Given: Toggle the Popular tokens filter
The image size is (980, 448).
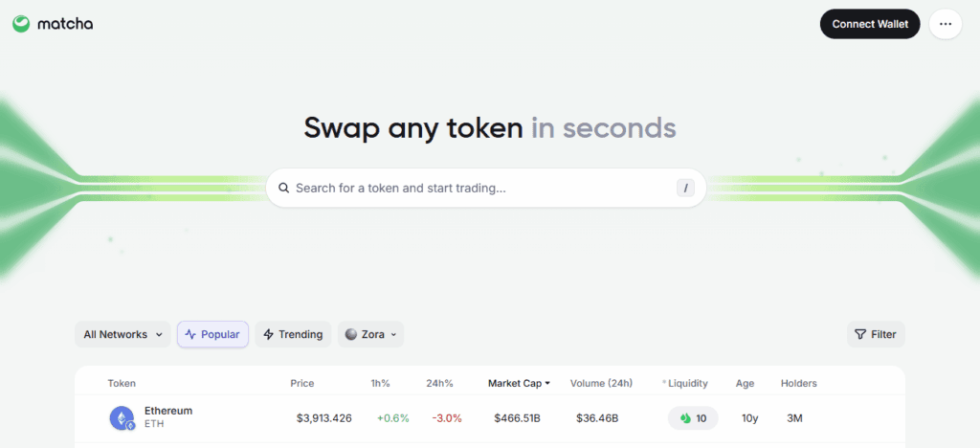Looking at the screenshot, I should pyautogui.click(x=212, y=334).
